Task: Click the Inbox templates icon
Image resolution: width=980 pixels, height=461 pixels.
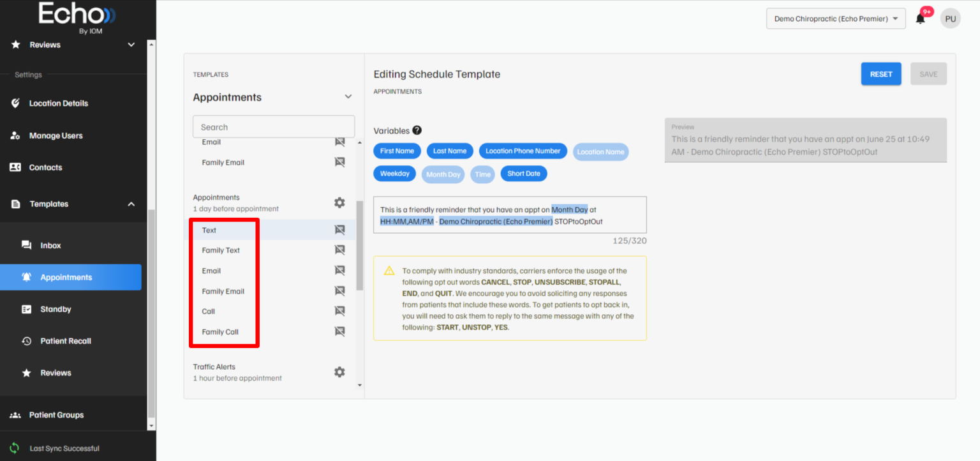Action: pyautogui.click(x=26, y=245)
